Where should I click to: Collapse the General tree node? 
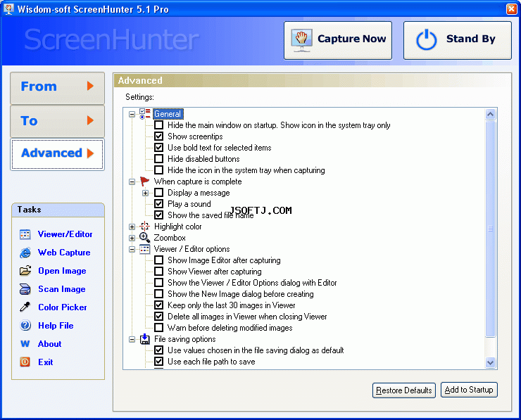click(132, 114)
